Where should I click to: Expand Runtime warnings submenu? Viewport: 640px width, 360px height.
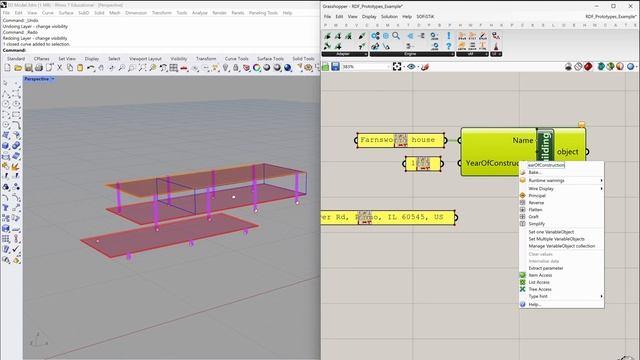tap(562, 180)
